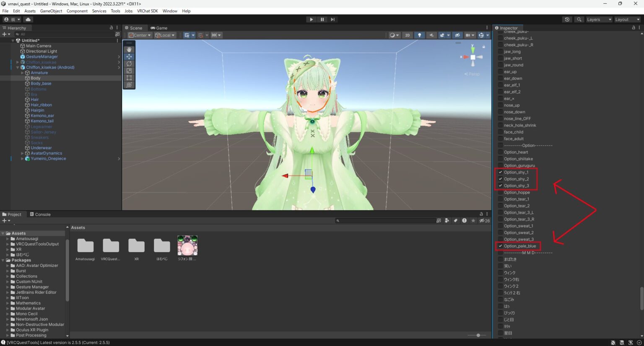Toggle scene audio in the Scene view
This screenshot has width=644, height=346.
point(432,35)
